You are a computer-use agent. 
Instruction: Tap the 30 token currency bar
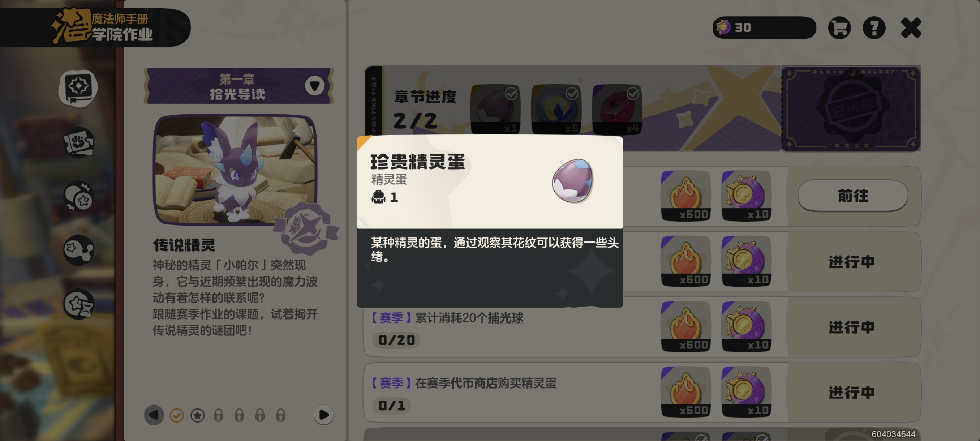(764, 28)
